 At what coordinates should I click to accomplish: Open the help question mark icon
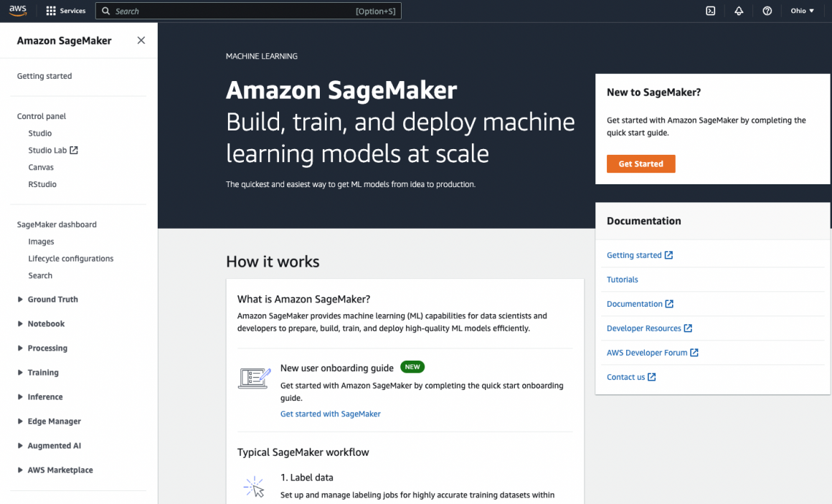[x=767, y=11]
